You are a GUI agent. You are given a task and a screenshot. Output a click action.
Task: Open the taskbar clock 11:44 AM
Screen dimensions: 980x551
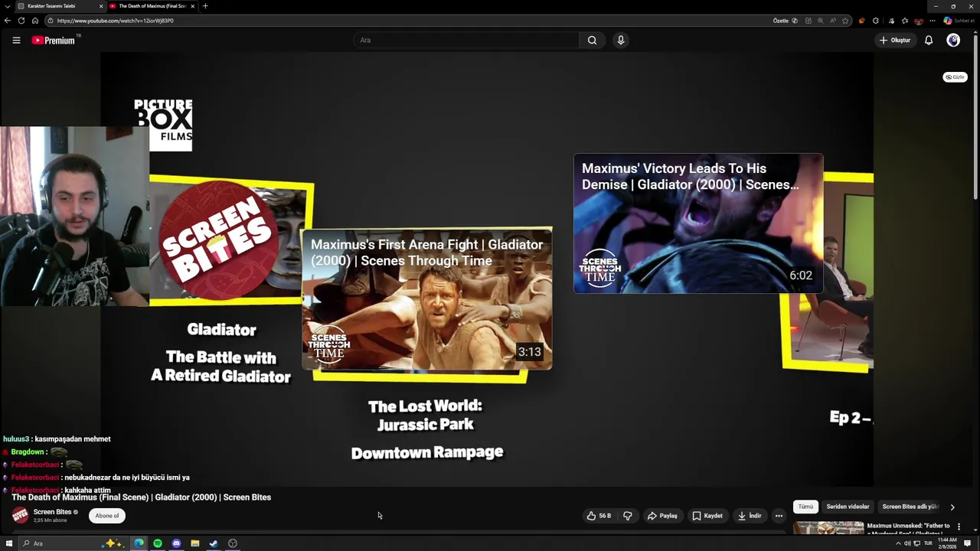click(946, 543)
